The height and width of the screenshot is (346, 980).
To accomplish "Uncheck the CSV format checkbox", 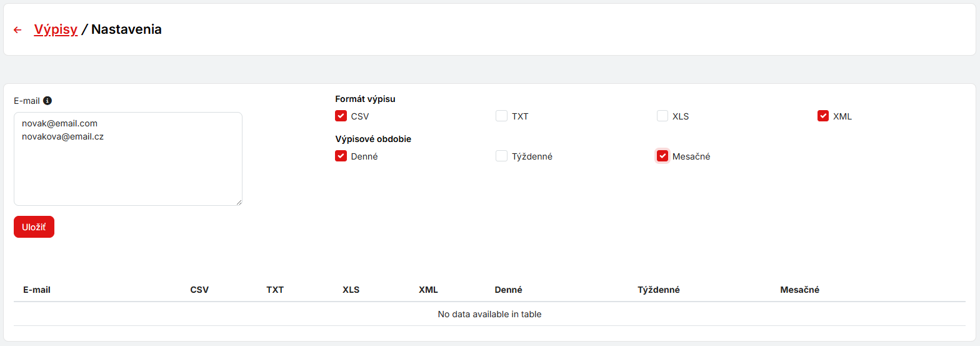I will coord(341,116).
